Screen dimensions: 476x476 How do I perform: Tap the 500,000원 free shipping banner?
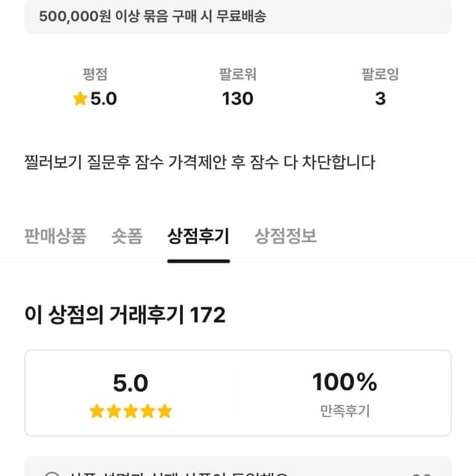click(x=237, y=16)
